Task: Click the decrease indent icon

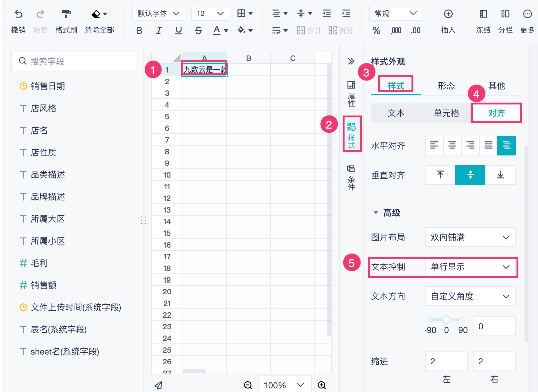Action: 327,13
